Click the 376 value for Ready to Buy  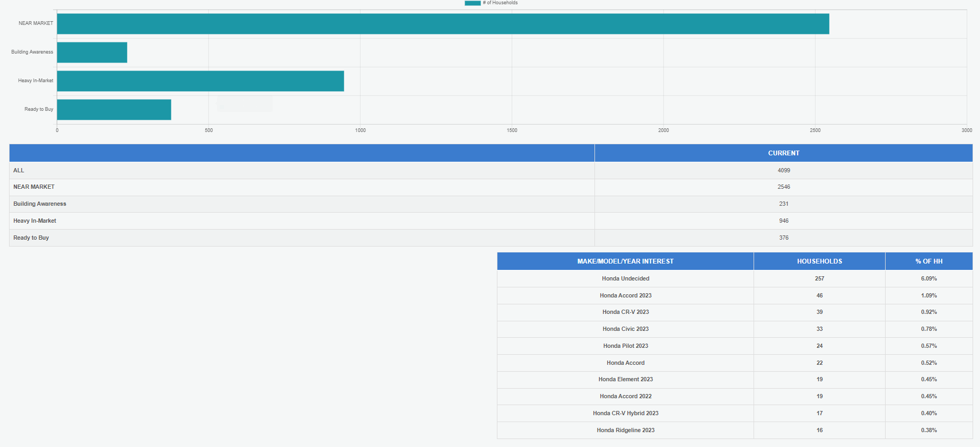click(784, 238)
